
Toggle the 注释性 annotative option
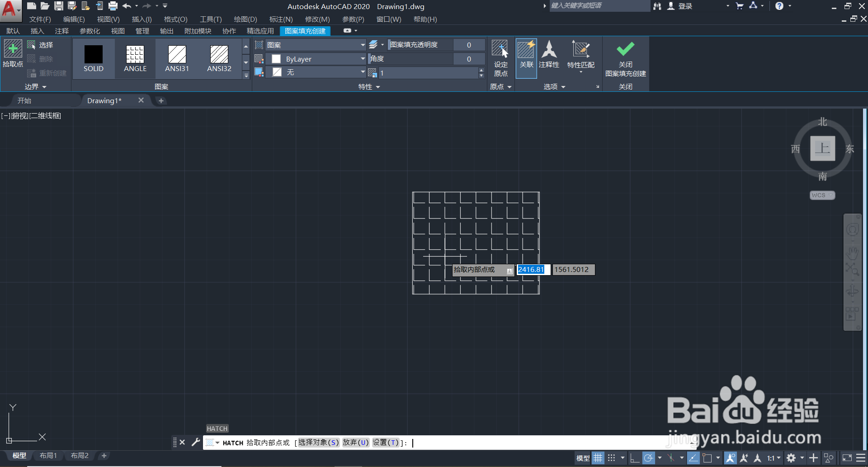coord(549,55)
